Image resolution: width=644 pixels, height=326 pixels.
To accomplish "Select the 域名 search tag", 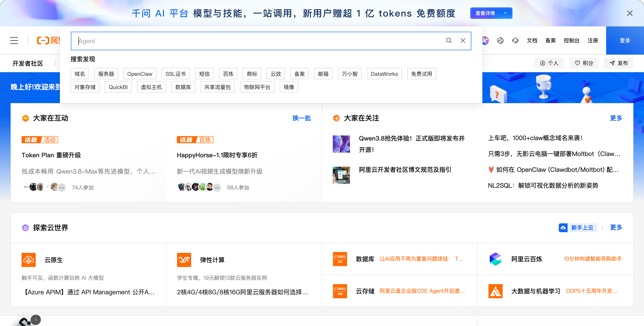I will click(80, 74).
